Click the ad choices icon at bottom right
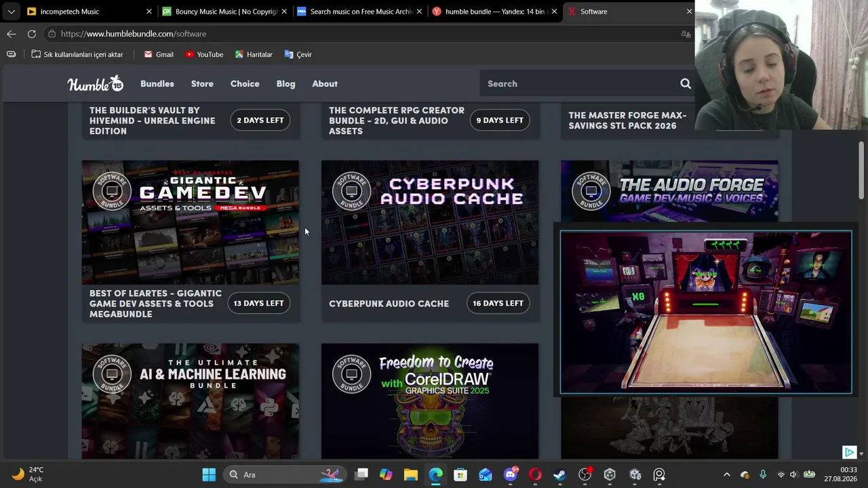 pos(849,452)
